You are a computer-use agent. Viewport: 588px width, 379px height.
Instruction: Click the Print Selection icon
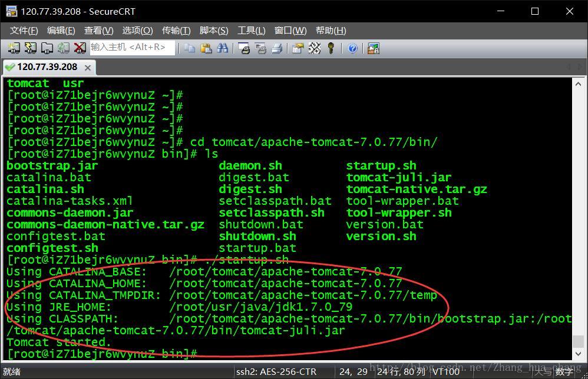(x=260, y=48)
